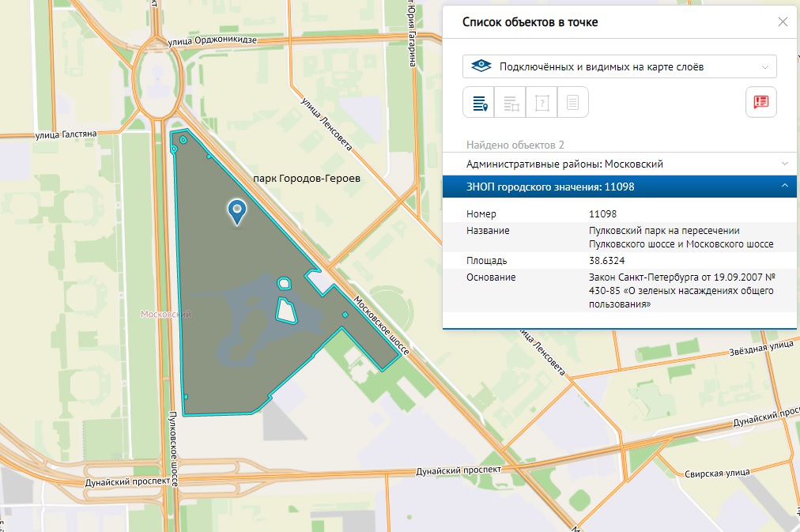This screenshot has width=800, height=532.
Task: Expand Административные районы: Московский row
Action: (x=619, y=164)
